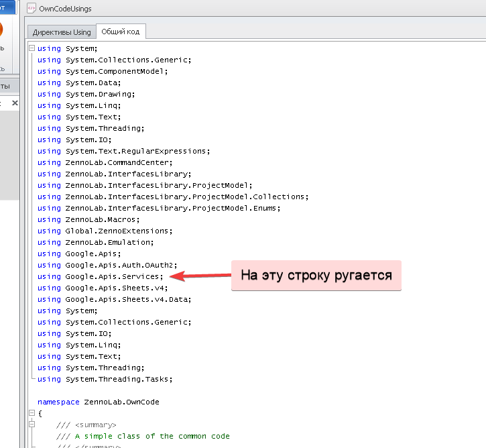Click the line using Google.Apis.Services;
The image size is (486, 448).
pyautogui.click(x=100, y=276)
